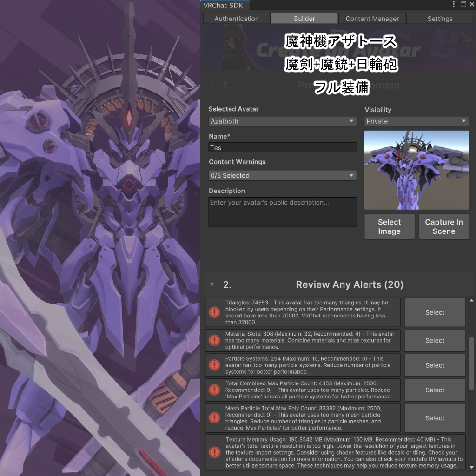
Task: Click the Select Image button
Action: 390,226
